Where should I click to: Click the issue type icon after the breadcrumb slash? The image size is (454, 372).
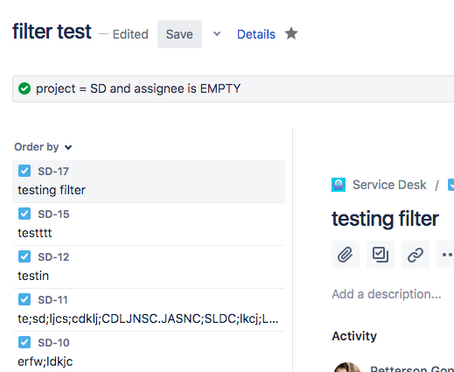coord(451,185)
